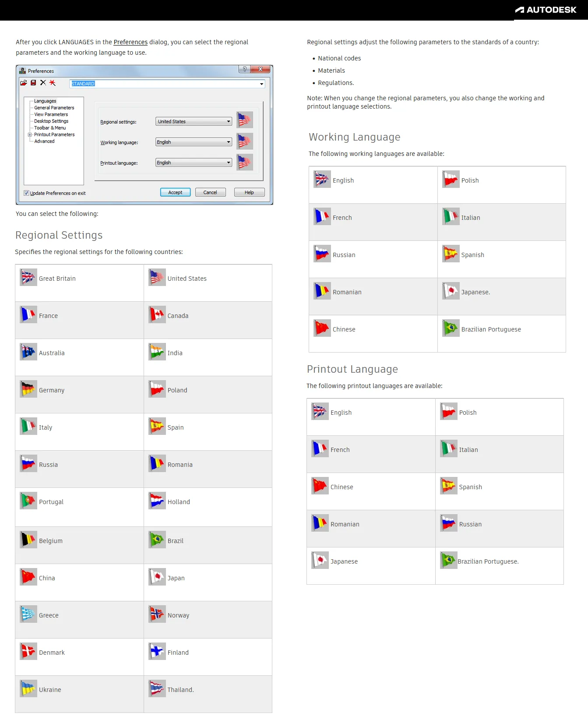
Task: Click the Working Language heading
Action: [x=355, y=137]
